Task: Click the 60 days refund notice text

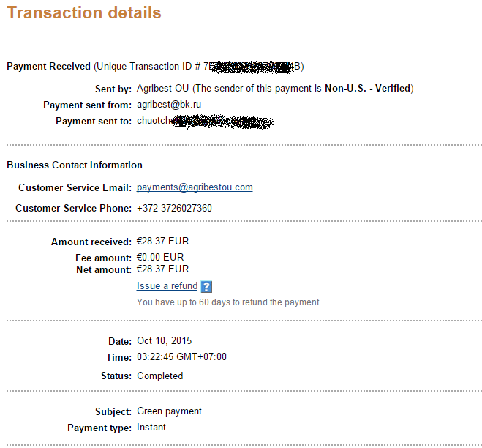Action: click(x=228, y=302)
